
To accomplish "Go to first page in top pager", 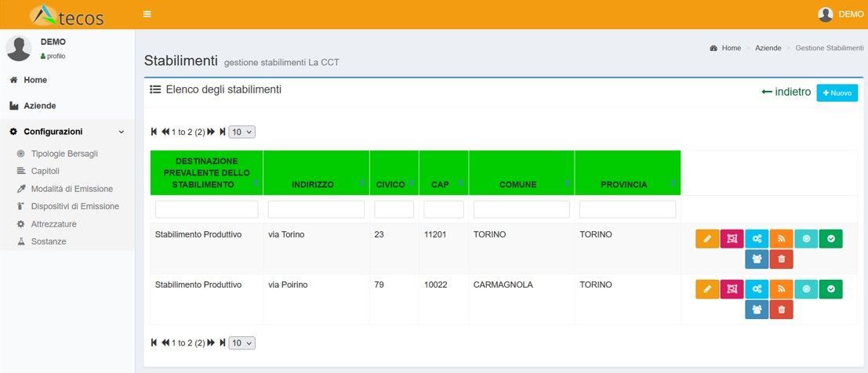I will 154,132.
